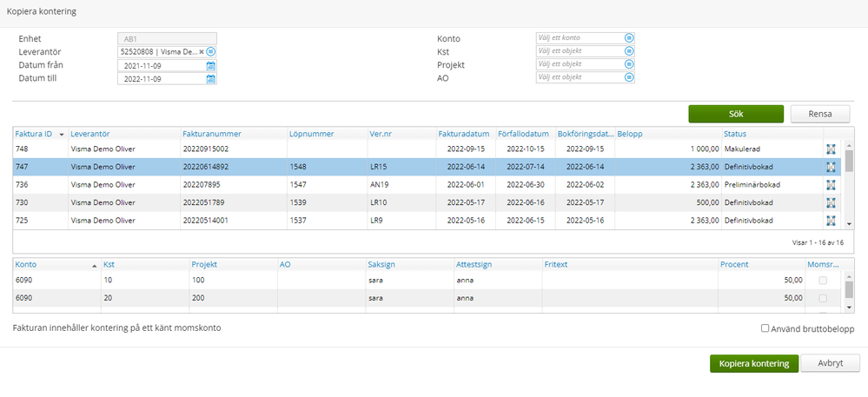Screen dimensions: 868x397
Task: Click the green Sök button
Action: pos(736,114)
